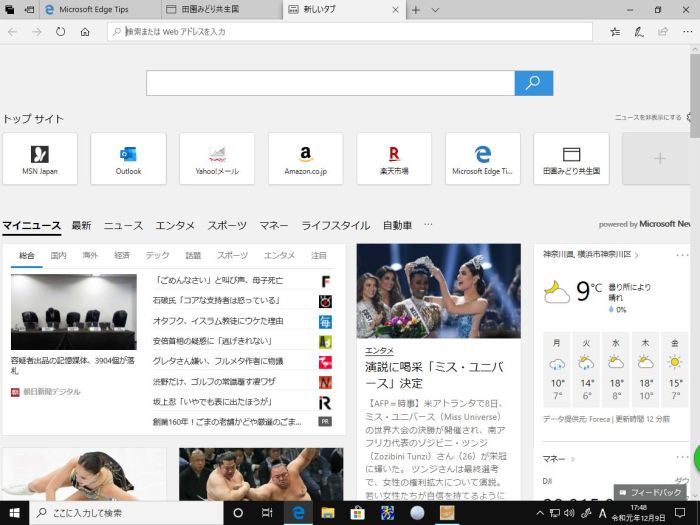Open File Explorer from the taskbar
The width and height of the screenshot is (700, 525).
coord(327,513)
